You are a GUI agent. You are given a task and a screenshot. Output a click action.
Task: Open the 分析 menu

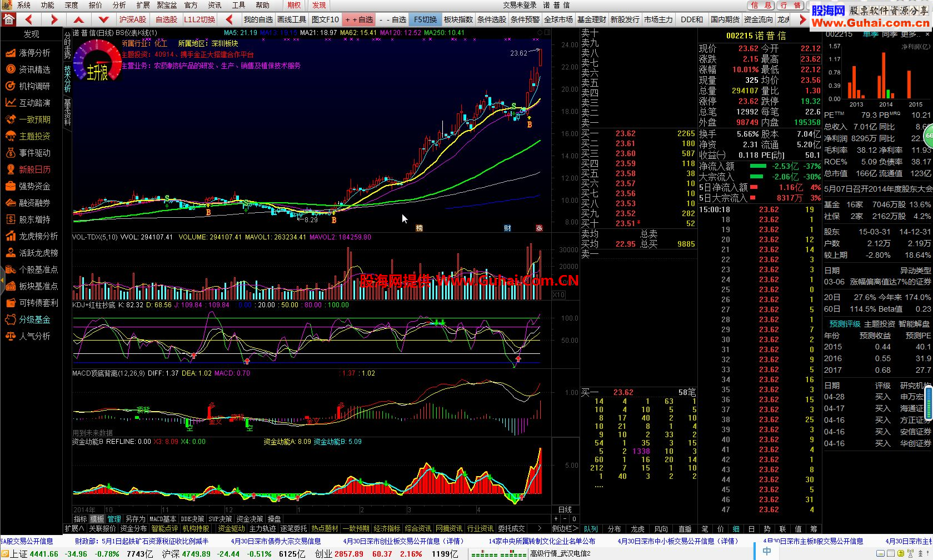[119, 5]
